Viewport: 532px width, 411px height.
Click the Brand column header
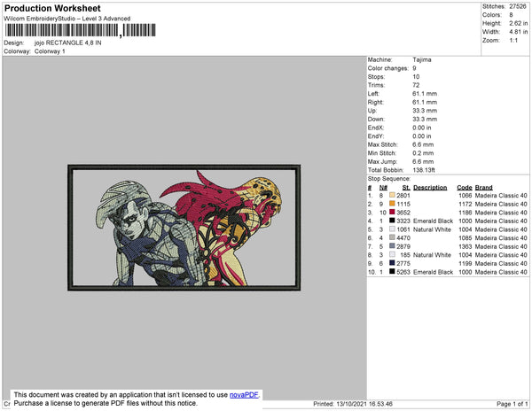tap(483, 188)
